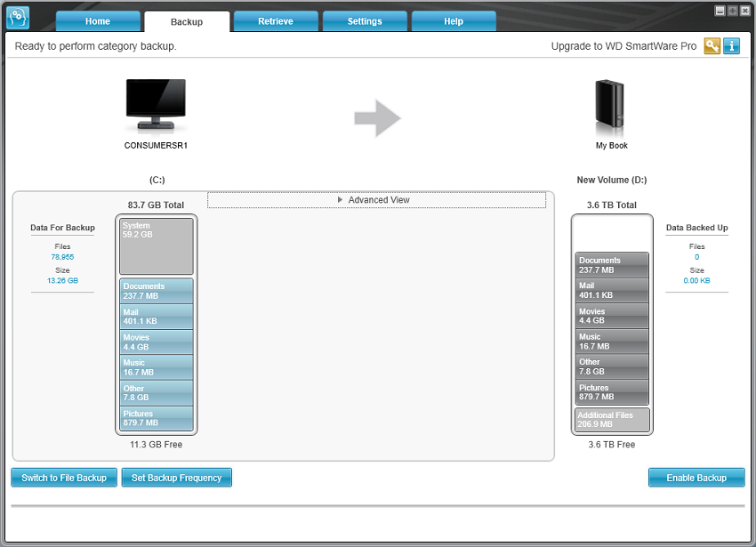This screenshot has height=547, width=756.
Task: Click Pictures block on My Book drive
Action: pos(612,391)
